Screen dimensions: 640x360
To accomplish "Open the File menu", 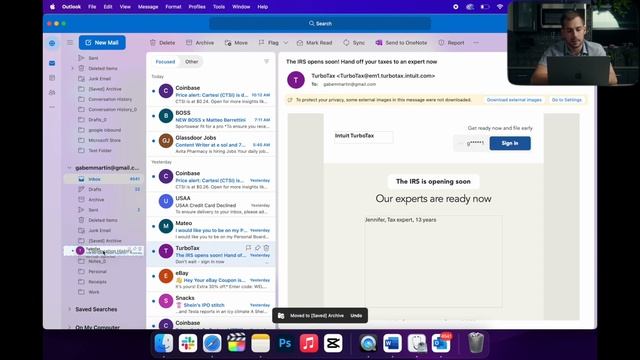I will click(x=92, y=7).
